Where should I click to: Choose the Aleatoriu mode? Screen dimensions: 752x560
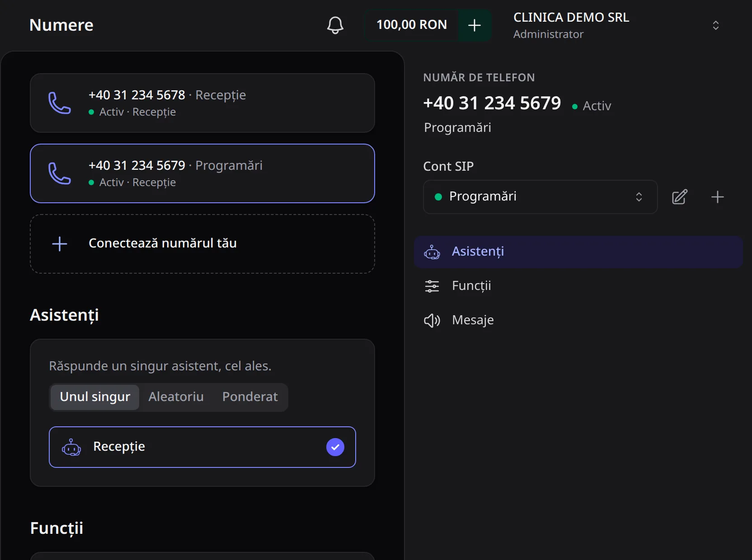click(x=176, y=397)
